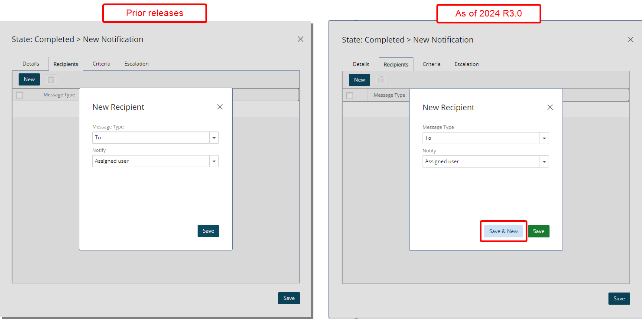This screenshot has height=319, width=644.
Task: Click the bottom Save button in prior releases panel
Action: point(289,298)
